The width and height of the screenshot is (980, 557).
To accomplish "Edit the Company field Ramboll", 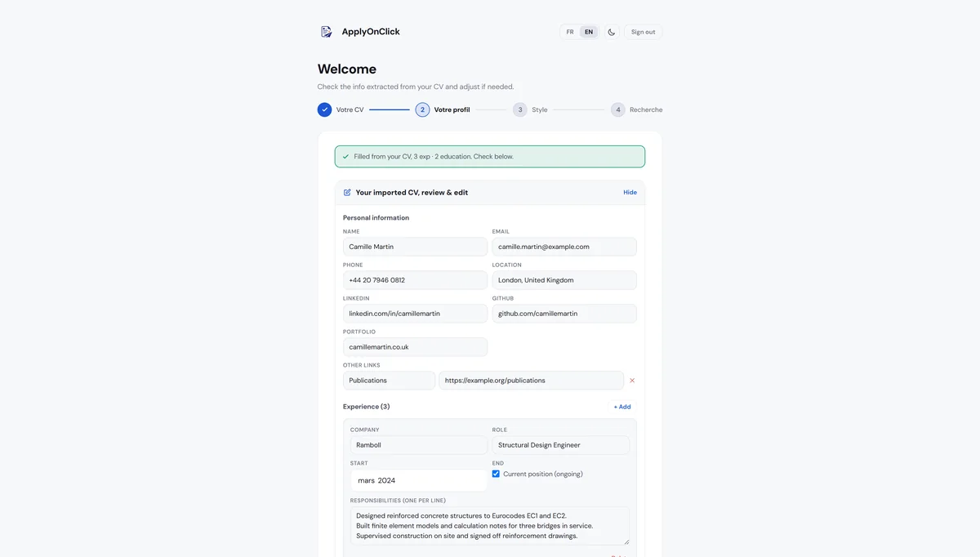I will (x=419, y=445).
